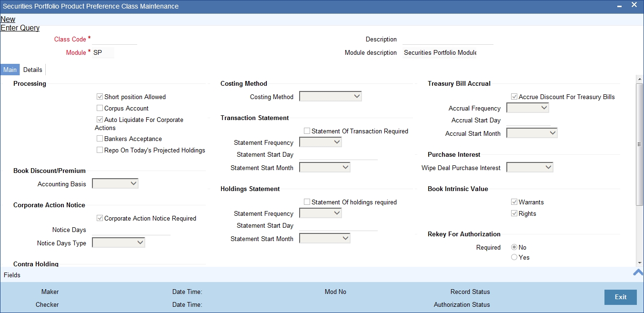644x313 pixels.
Task: Click the Processing section heading
Action: 30,83
